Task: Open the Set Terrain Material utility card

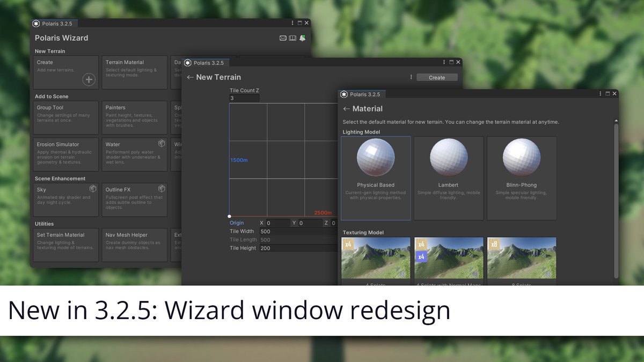Action: click(x=67, y=245)
